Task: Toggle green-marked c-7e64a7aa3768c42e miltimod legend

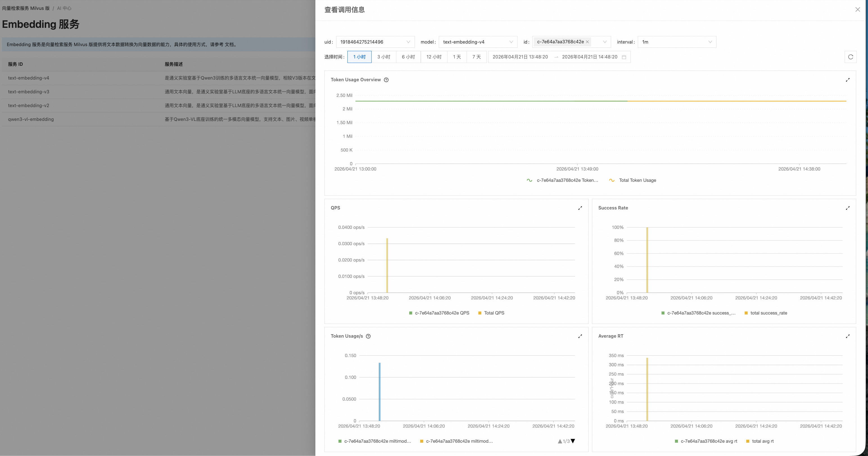Action: coord(375,441)
